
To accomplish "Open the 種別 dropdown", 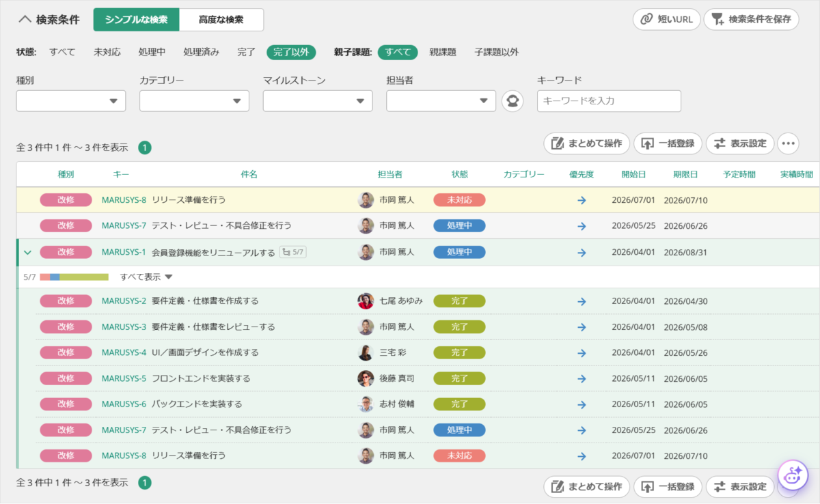I will pos(71,101).
